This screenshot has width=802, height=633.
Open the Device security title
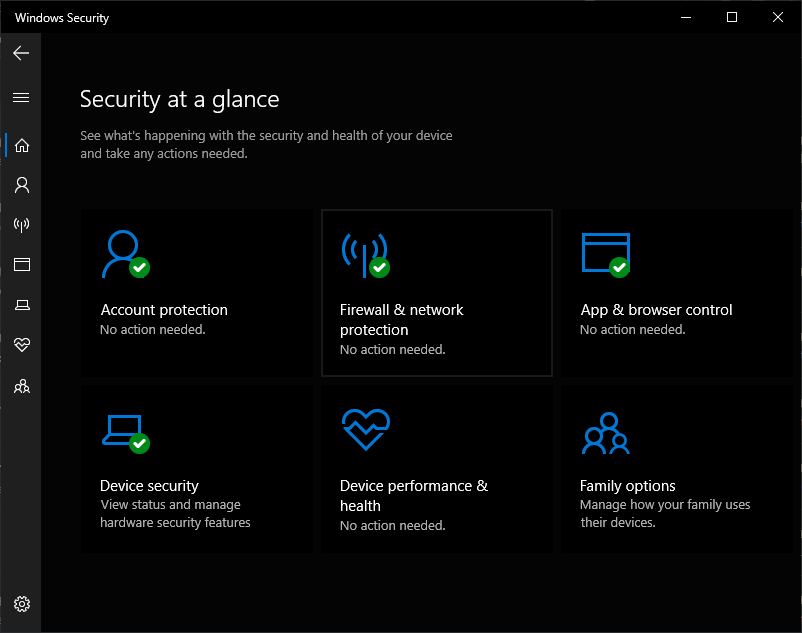click(149, 486)
